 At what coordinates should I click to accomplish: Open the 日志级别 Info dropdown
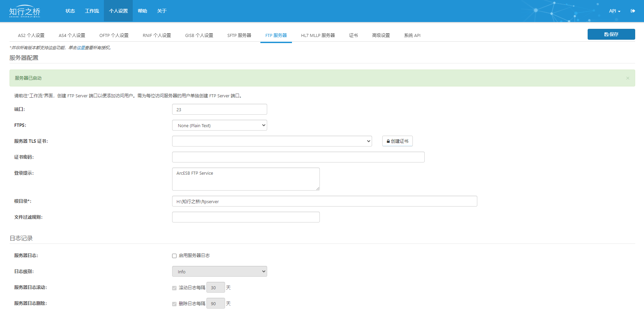219,272
